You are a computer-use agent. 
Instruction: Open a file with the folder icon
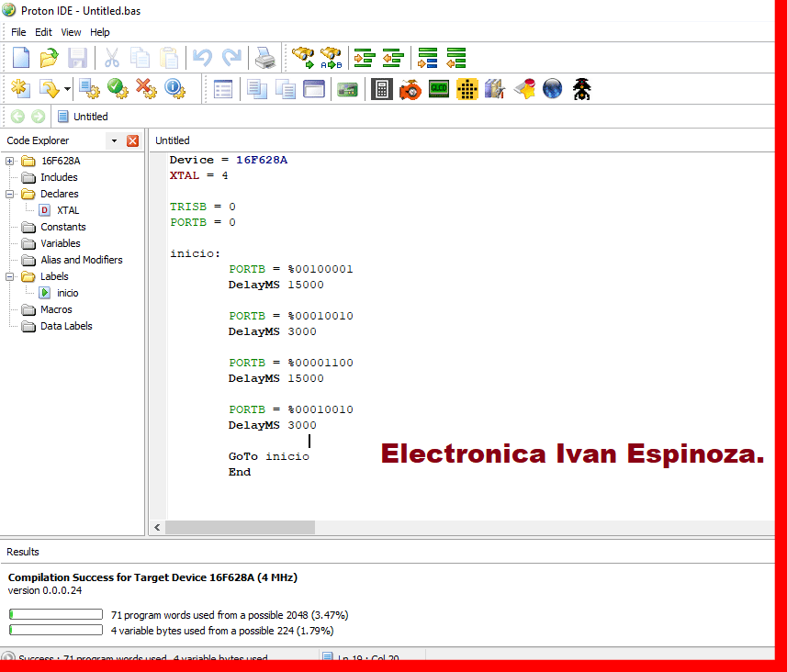49,58
